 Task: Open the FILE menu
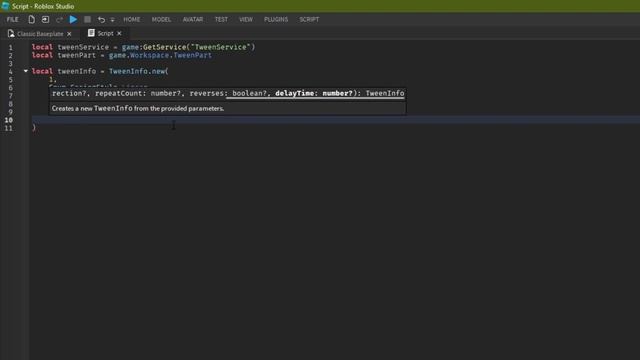coord(12,19)
